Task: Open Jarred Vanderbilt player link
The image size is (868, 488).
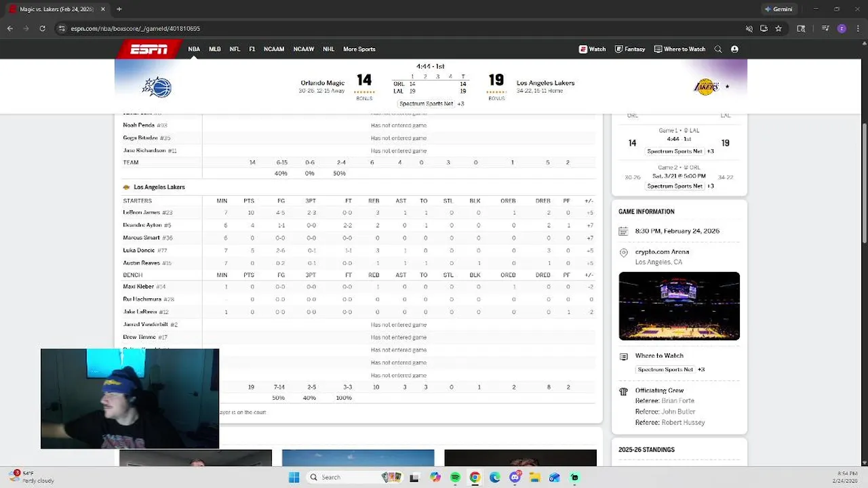Action: (145, 325)
